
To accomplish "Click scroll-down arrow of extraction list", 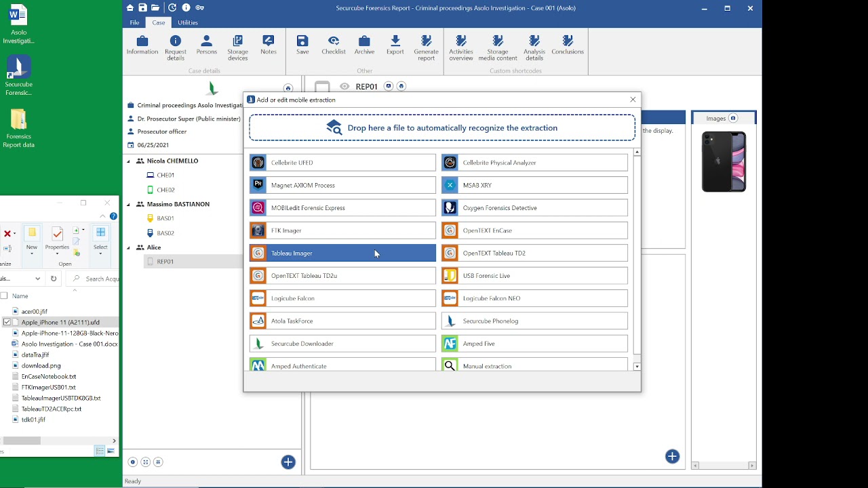I will coord(637,367).
